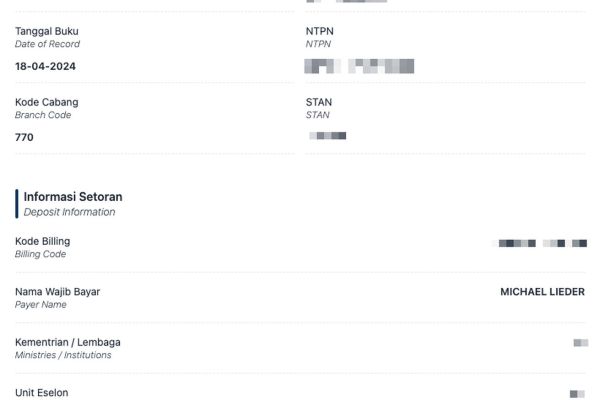This screenshot has height=400, width=600.
Task: Select the branch code value 770
Action: (24, 137)
